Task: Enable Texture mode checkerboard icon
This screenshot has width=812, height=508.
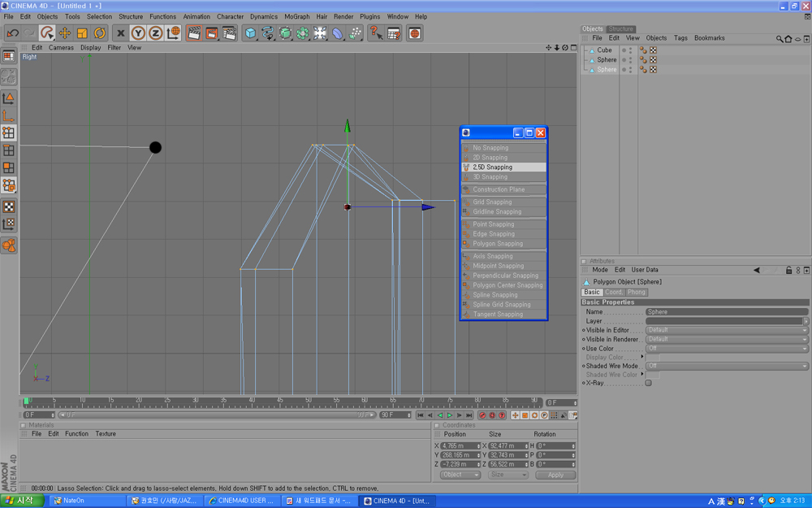Action: [x=9, y=206]
